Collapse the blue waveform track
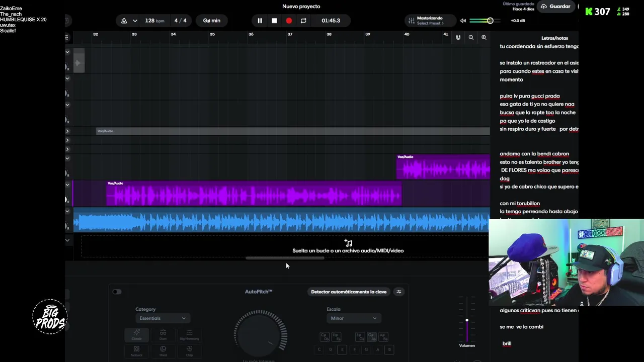 click(67, 211)
